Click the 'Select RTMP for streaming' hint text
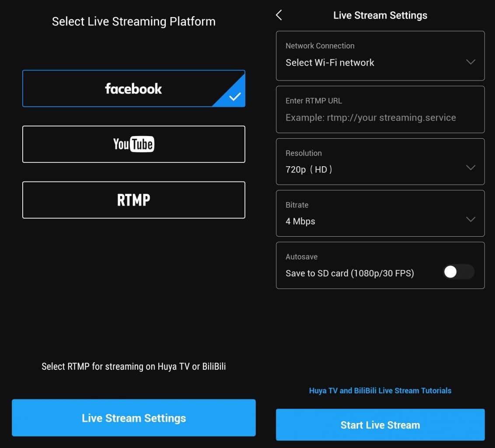This screenshot has height=448, width=495. coord(134,367)
